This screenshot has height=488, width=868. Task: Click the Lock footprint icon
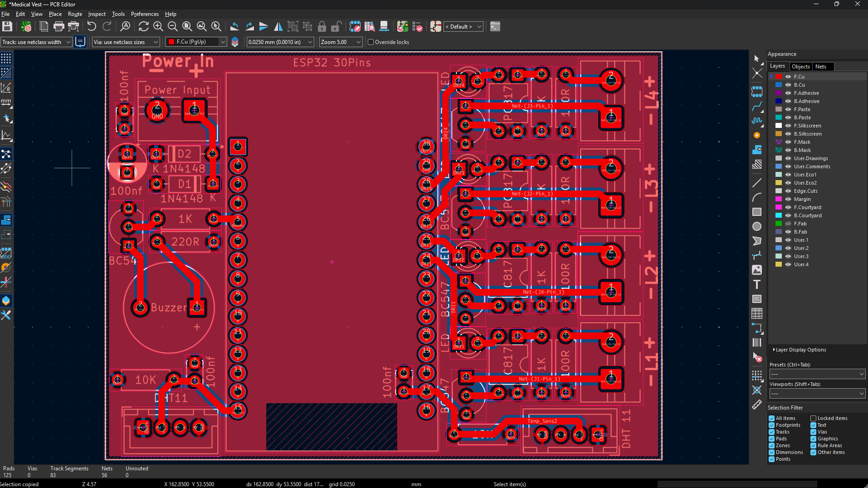point(322,27)
